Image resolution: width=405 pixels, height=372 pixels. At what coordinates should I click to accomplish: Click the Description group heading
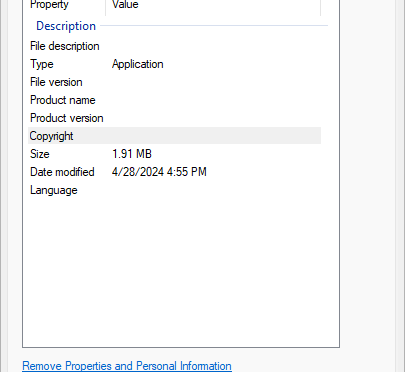point(66,26)
